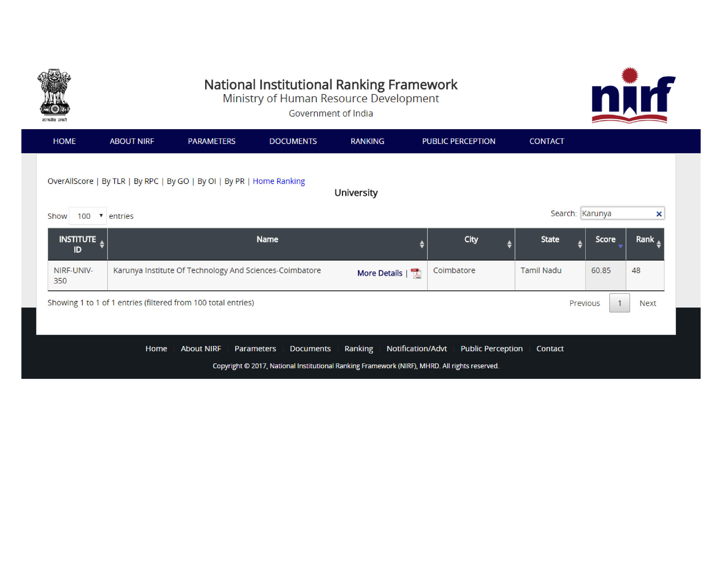
Task: Click the Ministry of Human Resource Development subtitle
Action: coord(331,99)
